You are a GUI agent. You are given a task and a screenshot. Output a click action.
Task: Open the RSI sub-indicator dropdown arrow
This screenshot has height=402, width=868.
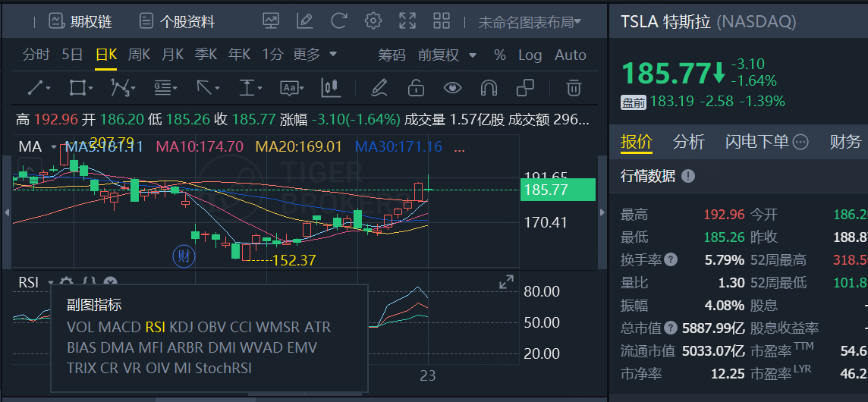coord(50,282)
